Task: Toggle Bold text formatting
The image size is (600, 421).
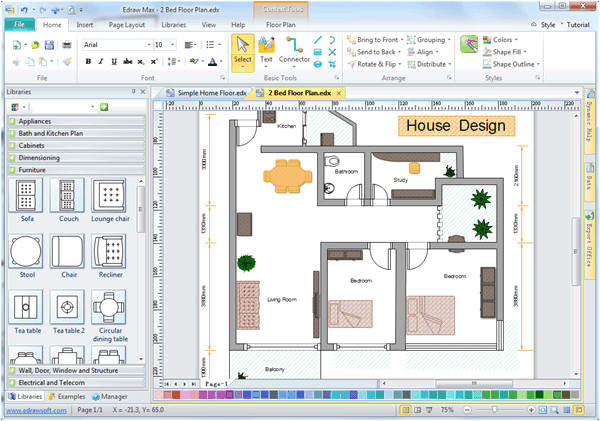Action: (x=88, y=62)
